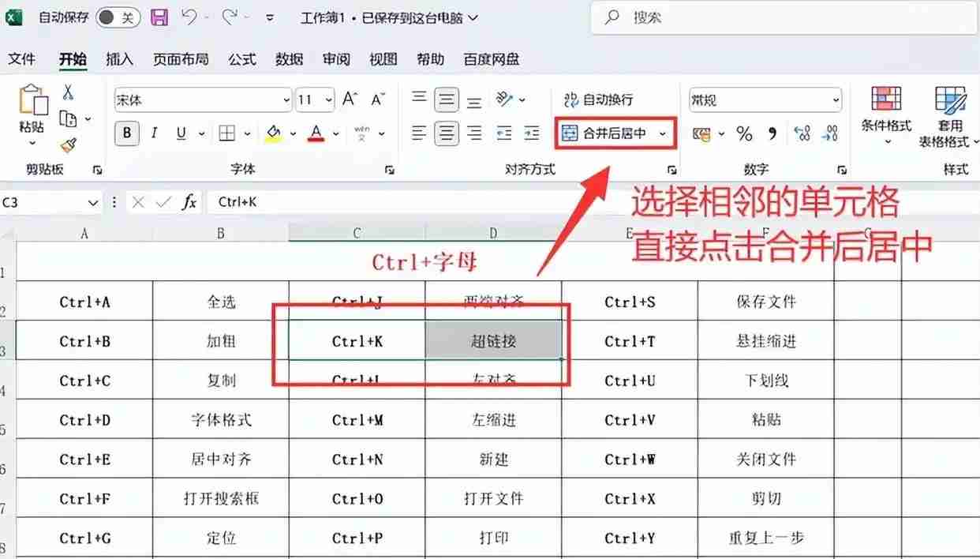Confirm entry with checkmark in formula bar
This screenshot has width=980, height=559.
click(x=163, y=202)
